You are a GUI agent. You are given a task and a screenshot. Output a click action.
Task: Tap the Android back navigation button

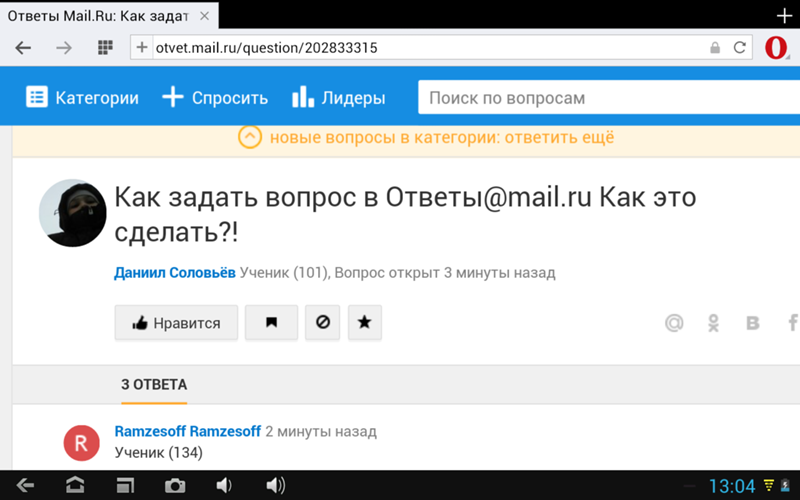tap(24, 485)
